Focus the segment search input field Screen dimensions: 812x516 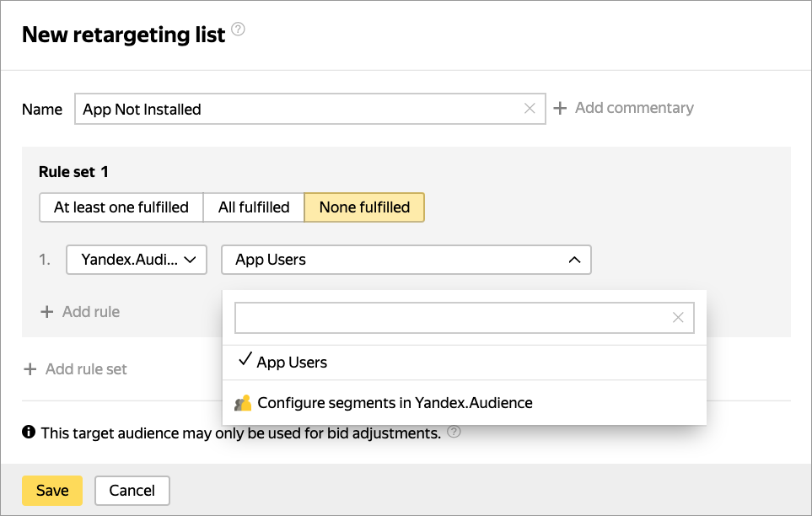(x=451, y=318)
